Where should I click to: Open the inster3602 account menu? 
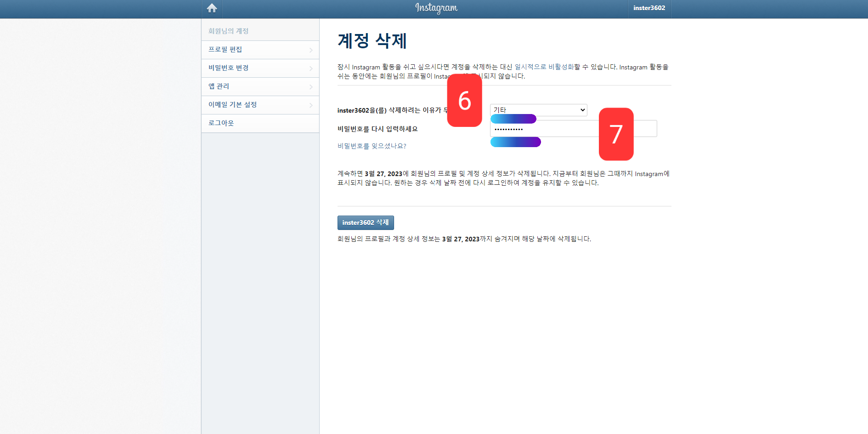coord(649,8)
